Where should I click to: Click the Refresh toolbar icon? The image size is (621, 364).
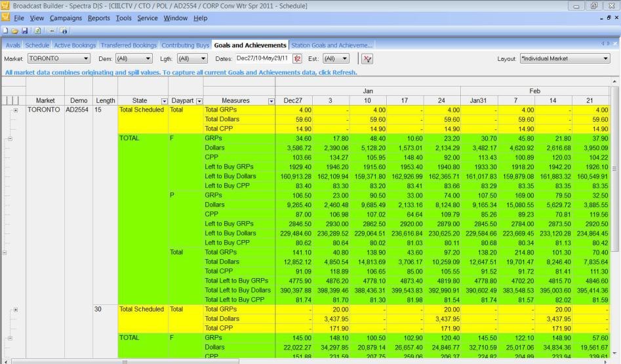(37, 31)
